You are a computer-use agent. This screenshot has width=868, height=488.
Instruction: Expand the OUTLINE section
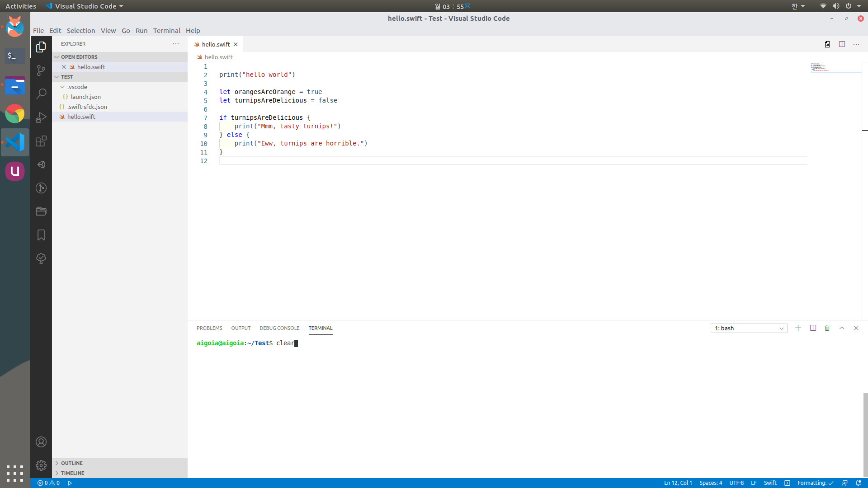click(x=72, y=463)
